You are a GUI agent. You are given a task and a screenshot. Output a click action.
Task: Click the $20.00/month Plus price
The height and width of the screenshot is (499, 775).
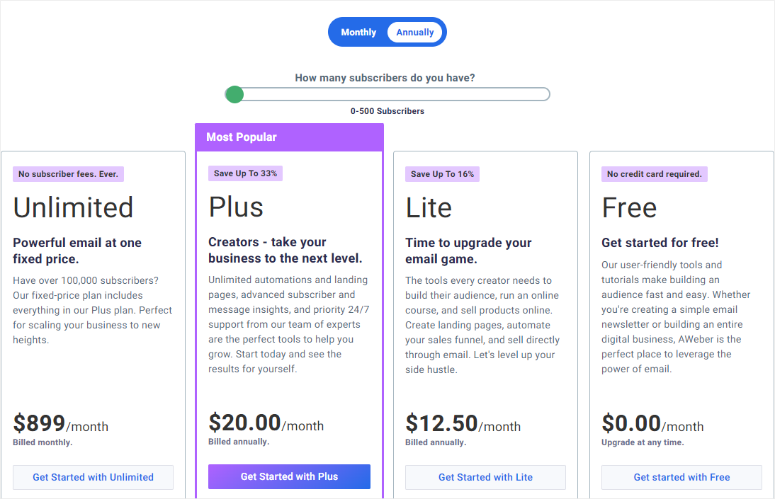click(x=266, y=423)
